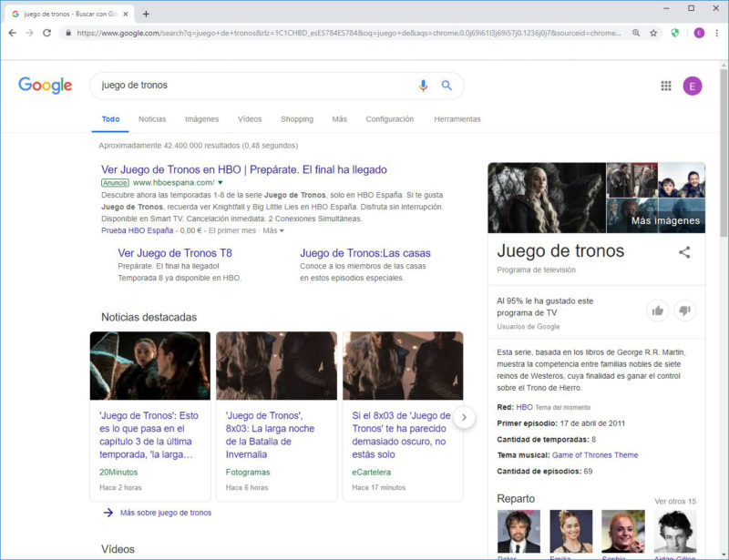The image size is (729, 560).
Task: Expand the 'Más' dropdown in the ad sitelinks
Action: pyautogui.click(x=273, y=231)
